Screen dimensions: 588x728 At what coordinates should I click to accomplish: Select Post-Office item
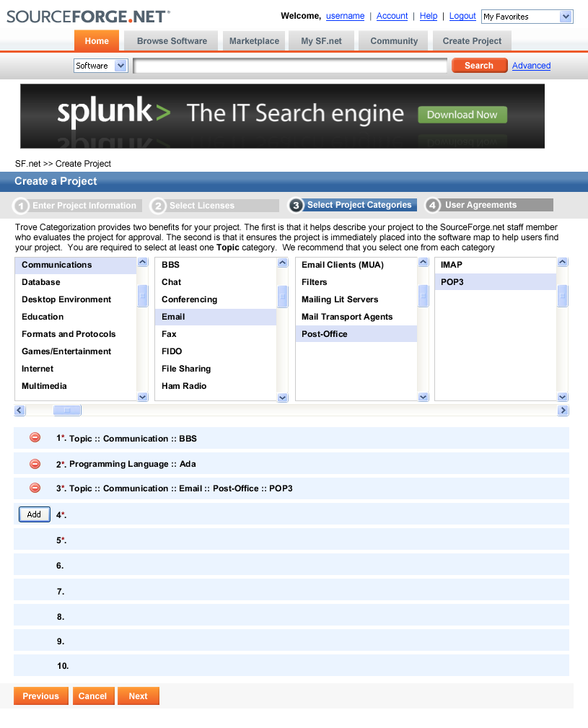point(356,334)
